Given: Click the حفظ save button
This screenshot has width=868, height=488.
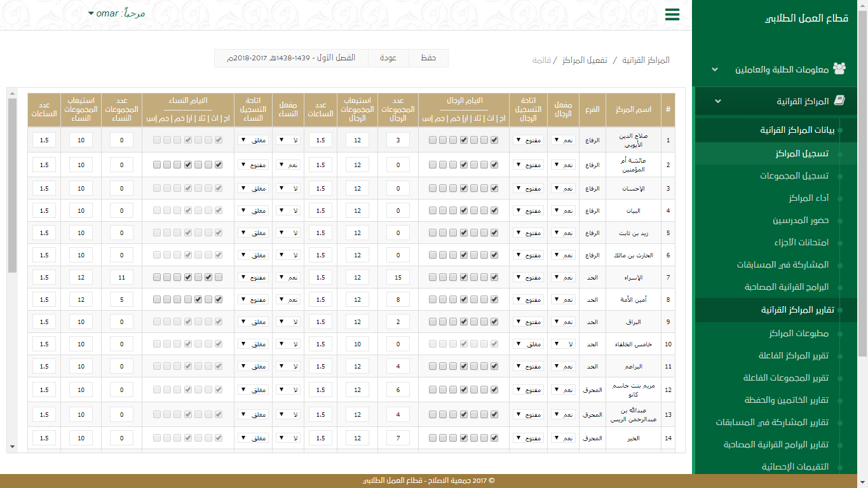Looking at the screenshot, I should 428,58.
